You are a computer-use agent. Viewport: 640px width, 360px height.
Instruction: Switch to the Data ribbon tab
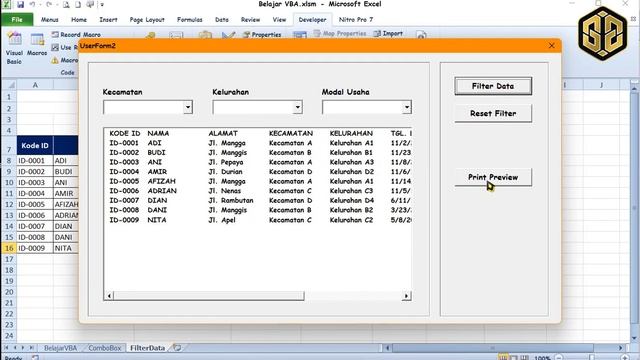pyautogui.click(x=222, y=20)
